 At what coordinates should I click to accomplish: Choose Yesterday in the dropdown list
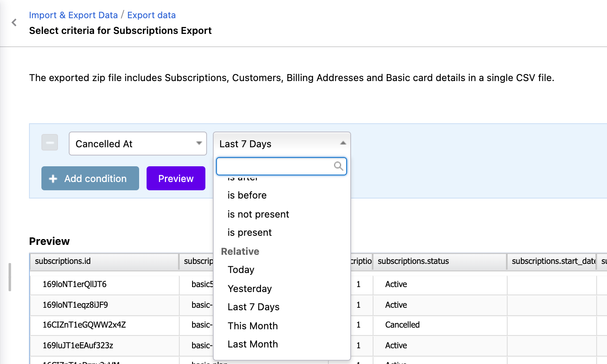pyautogui.click(x=250, y=289)
